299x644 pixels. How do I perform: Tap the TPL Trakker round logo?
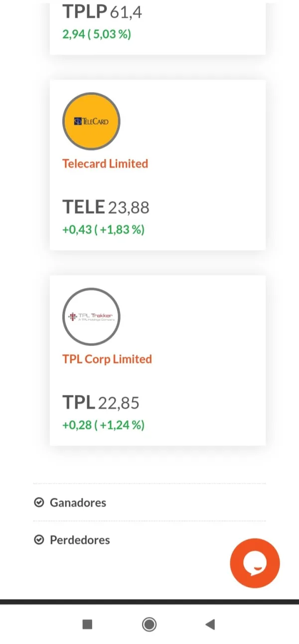coord(91,316)
